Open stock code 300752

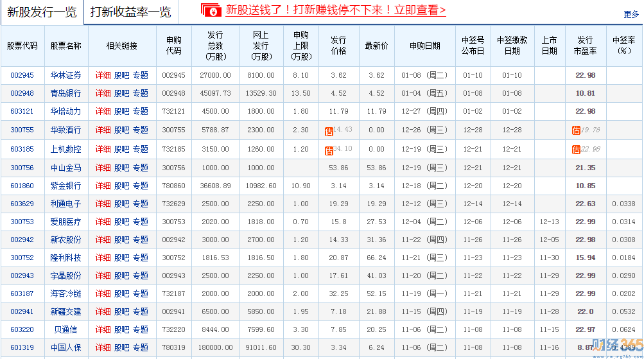[22, 258]
